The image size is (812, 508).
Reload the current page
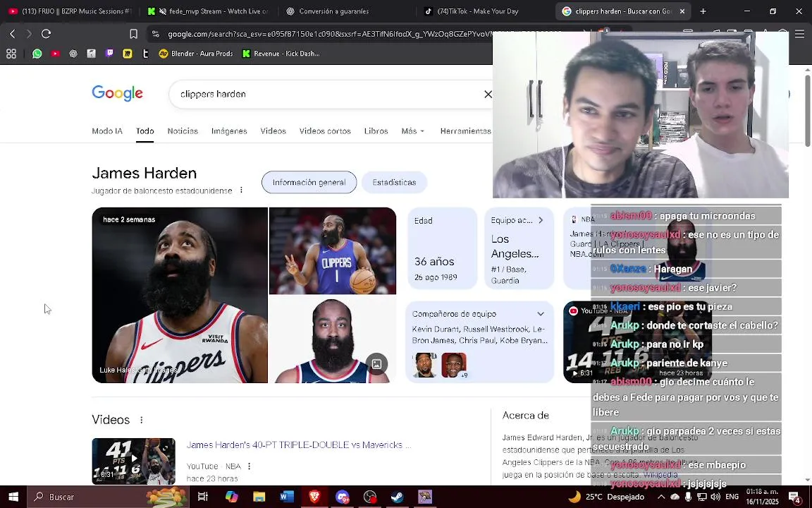(x=46, y=34)
